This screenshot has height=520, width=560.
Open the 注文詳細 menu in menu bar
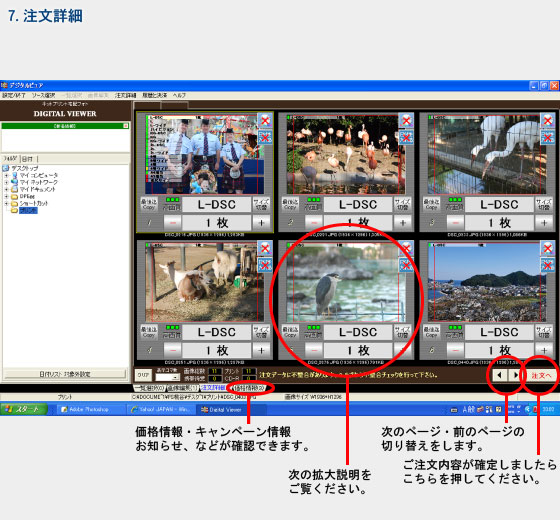[125, 95]
